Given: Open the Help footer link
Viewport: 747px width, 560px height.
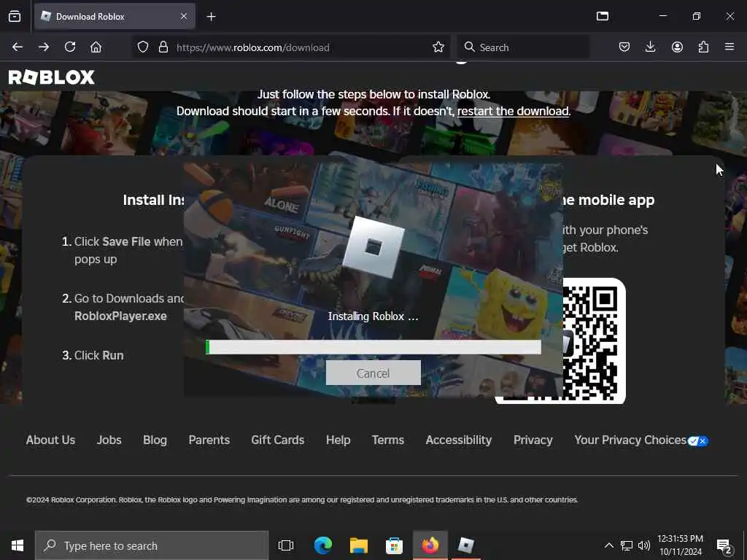Looking at the screenshot, I should click(338, 440).
